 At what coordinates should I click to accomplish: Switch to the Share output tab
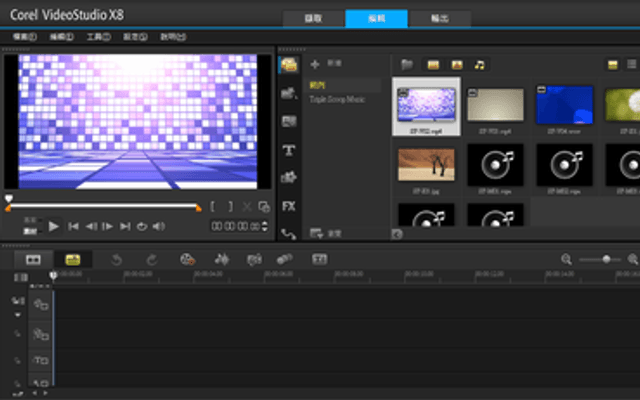[x=440, y=19]
